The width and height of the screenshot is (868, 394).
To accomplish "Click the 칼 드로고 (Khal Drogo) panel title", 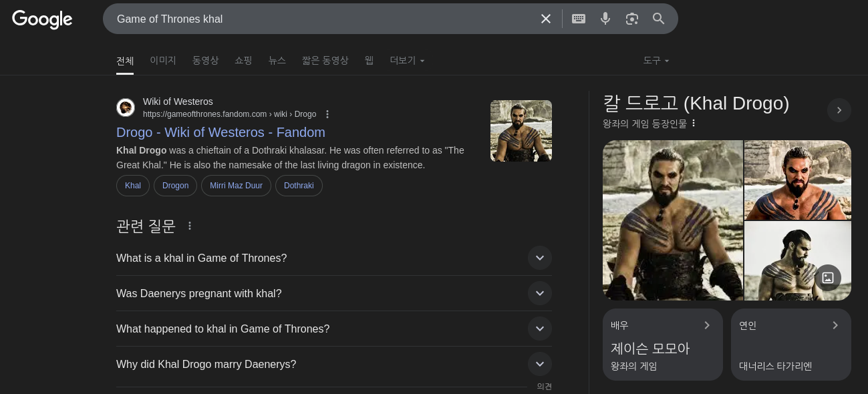I will [696, 104].
